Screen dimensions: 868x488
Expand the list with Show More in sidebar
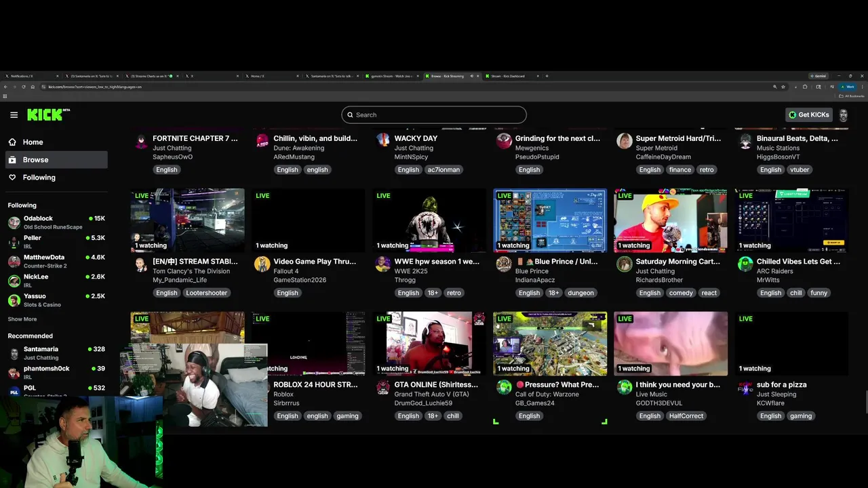point(22,319)
